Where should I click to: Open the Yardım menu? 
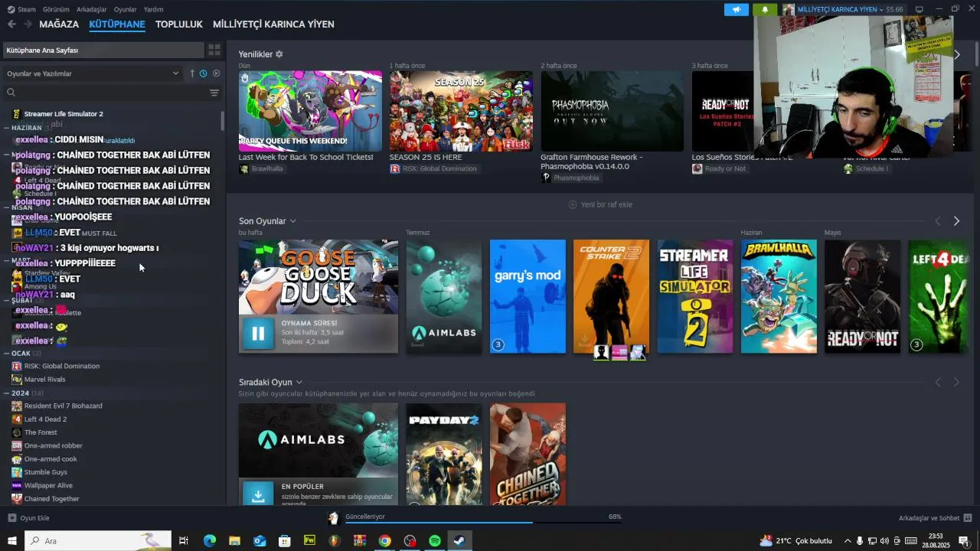(153, 9)
